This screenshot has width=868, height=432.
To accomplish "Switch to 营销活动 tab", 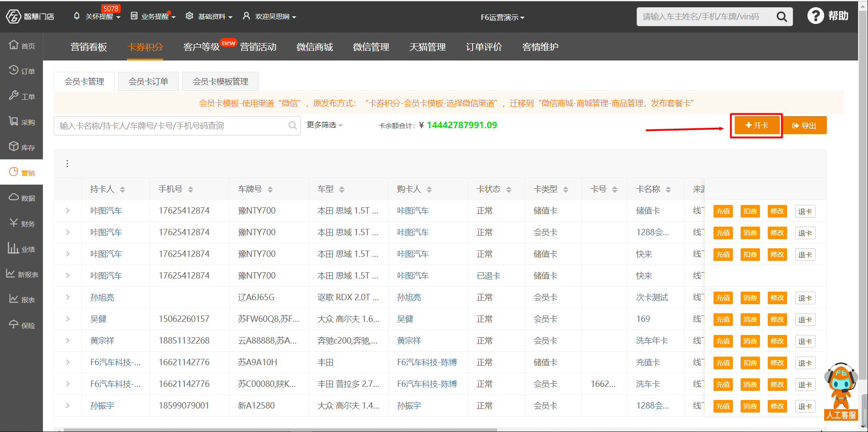I will click(258, 47).
